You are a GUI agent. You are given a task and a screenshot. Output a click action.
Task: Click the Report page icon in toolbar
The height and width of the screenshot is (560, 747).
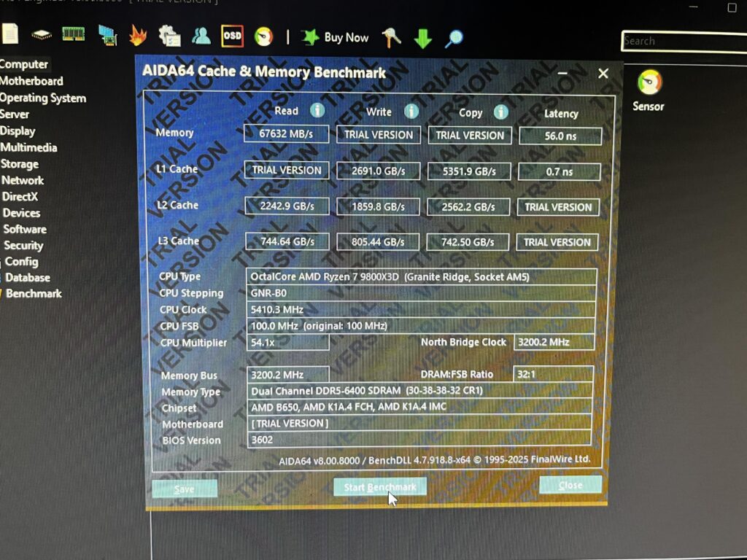[x=9, y=34]
